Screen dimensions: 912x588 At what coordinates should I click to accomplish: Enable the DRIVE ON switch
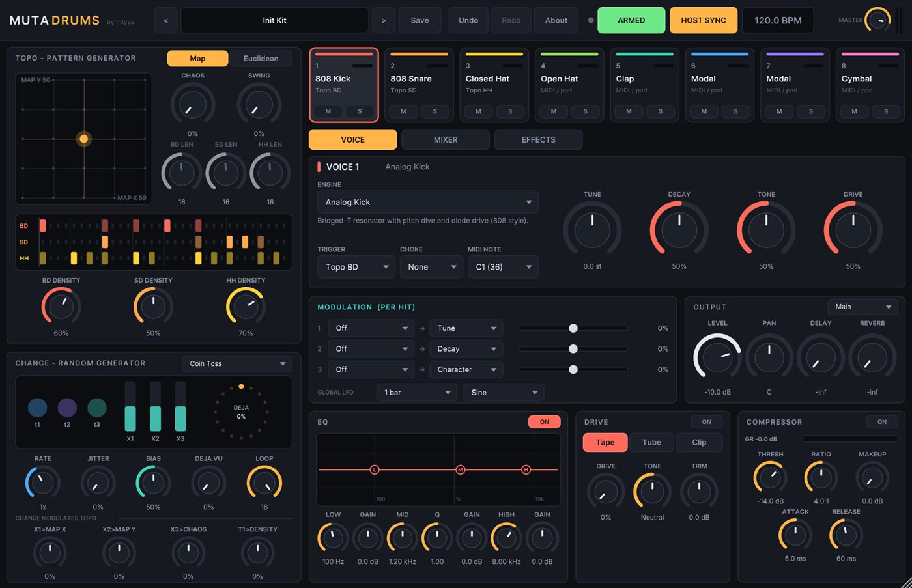tap(707, 422)
